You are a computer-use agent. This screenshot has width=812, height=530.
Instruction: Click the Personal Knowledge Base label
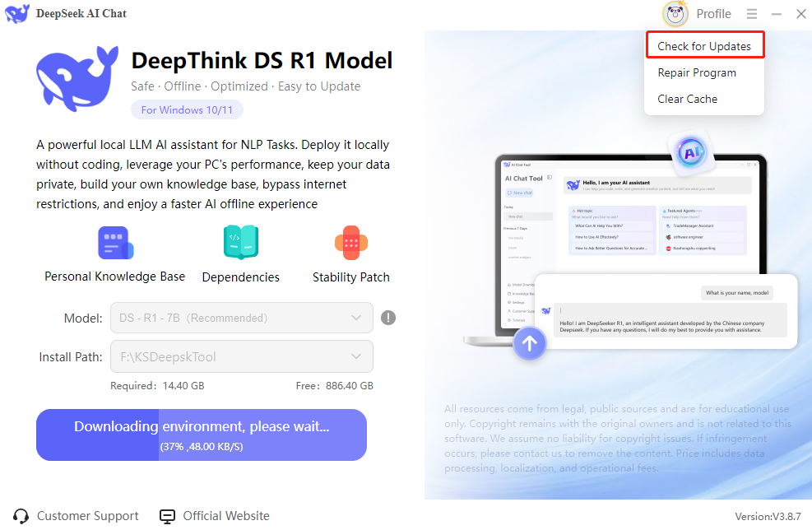114,277
